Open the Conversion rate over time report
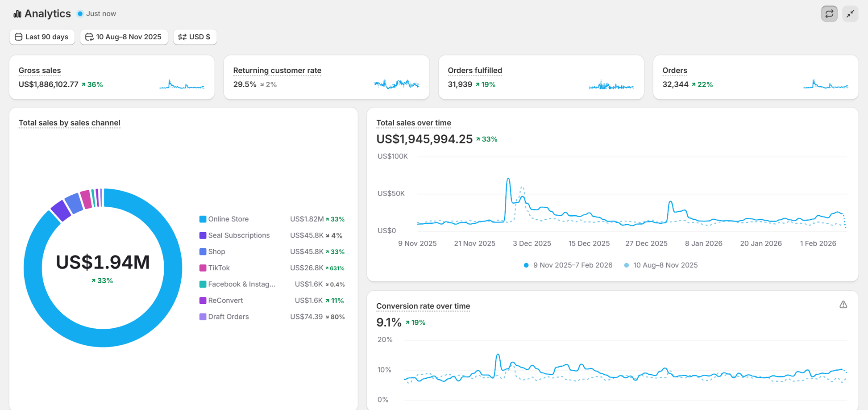Viewport: 868px width, 410px height. click(423, 306)
